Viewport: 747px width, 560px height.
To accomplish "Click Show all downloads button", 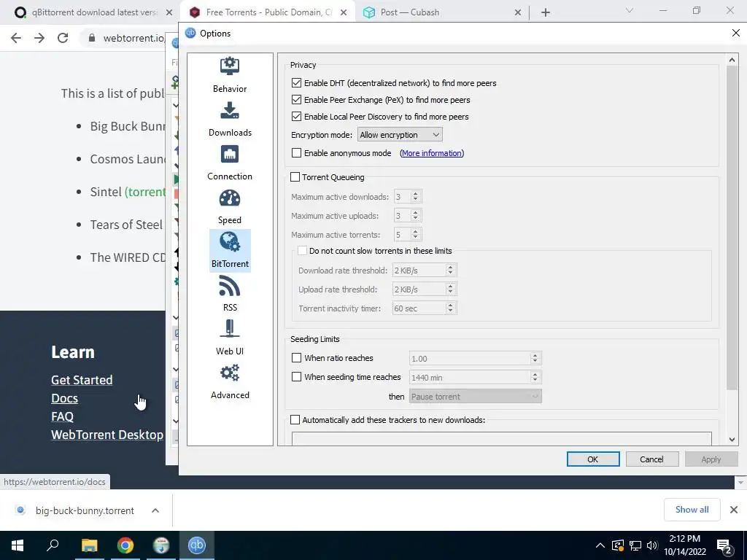I will pyautogui.click(x=692, y=510).
